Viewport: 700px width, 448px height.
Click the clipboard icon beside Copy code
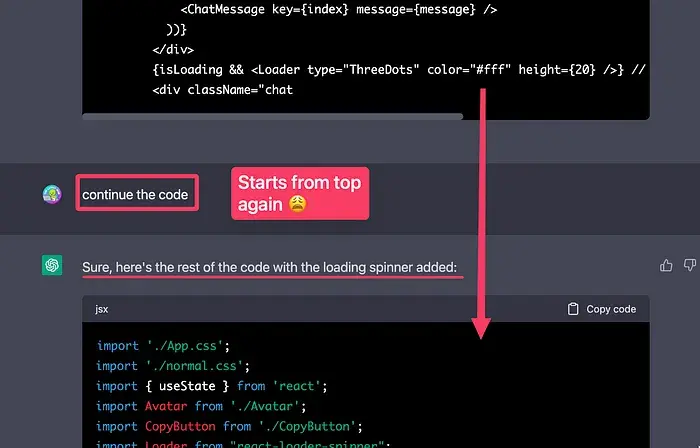click(x=573, y=309)
